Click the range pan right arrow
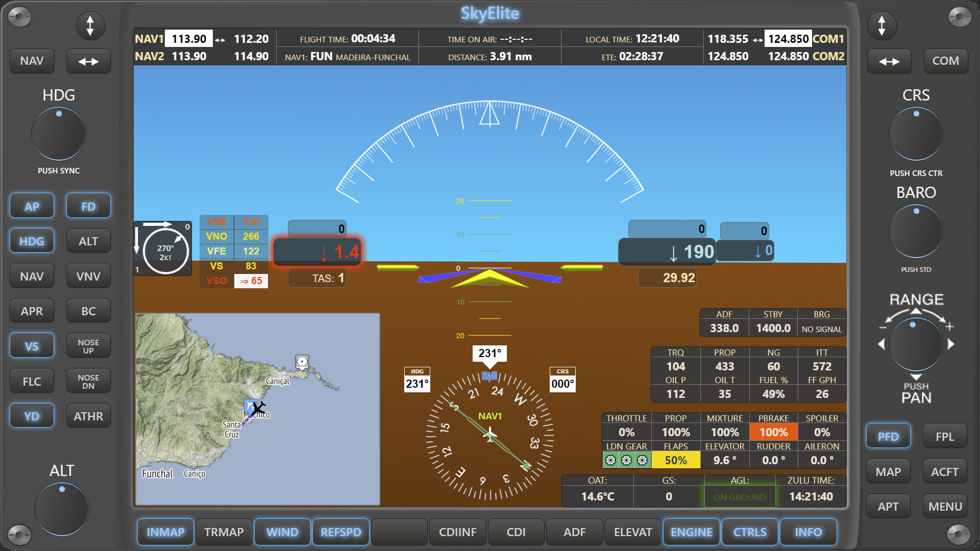 coord(951,344)
